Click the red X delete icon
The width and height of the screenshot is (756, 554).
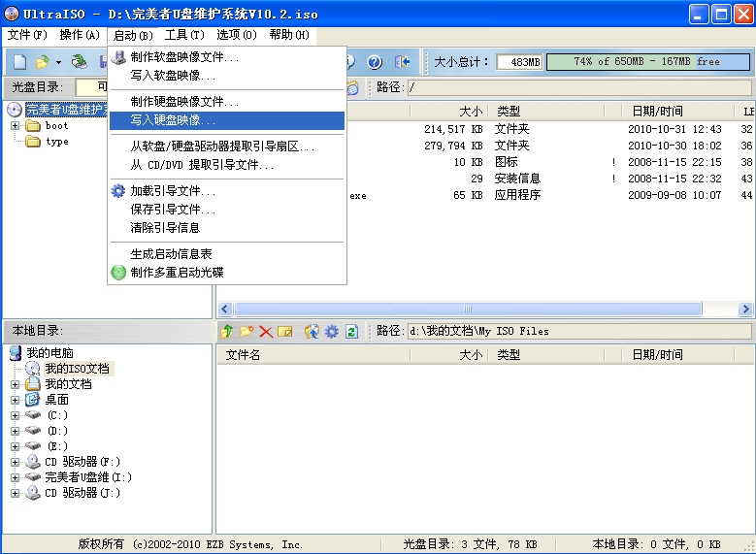(x=266, y=332)
